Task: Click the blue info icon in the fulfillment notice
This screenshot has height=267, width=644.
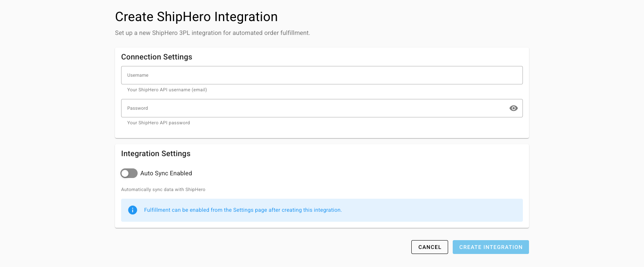Action: (x=133, y=210)
